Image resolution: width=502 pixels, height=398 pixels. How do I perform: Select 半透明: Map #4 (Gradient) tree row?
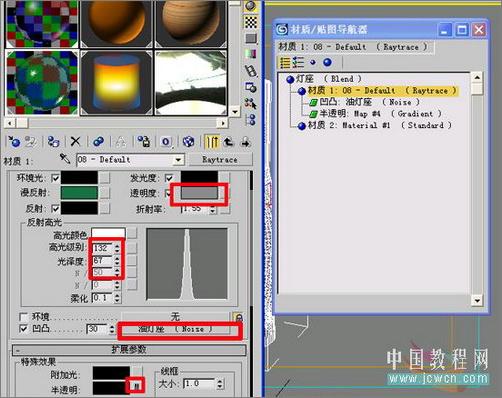[x=376, y=114]
